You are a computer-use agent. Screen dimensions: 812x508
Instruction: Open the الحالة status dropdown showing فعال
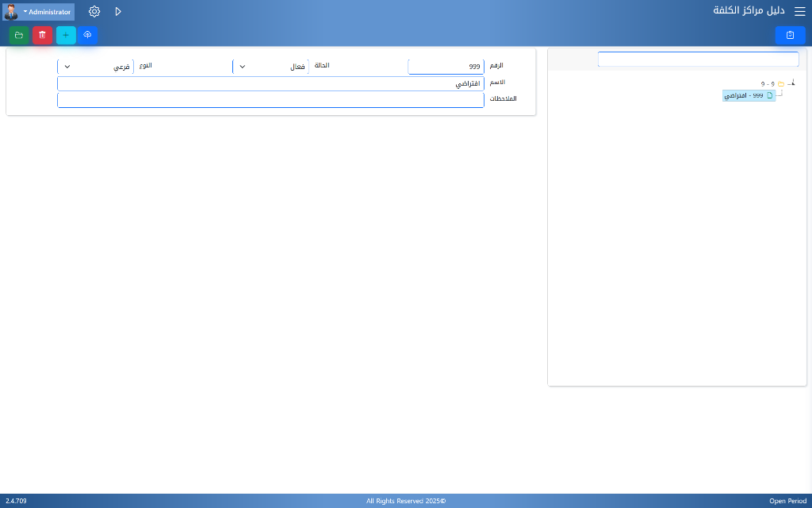pos(270,67)
